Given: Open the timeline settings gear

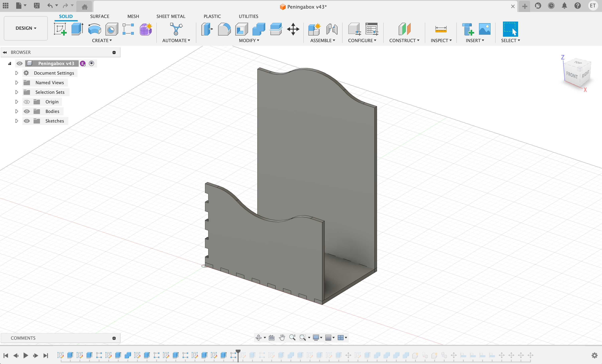Looking at the screenshot, I should (x=594, y=355).
